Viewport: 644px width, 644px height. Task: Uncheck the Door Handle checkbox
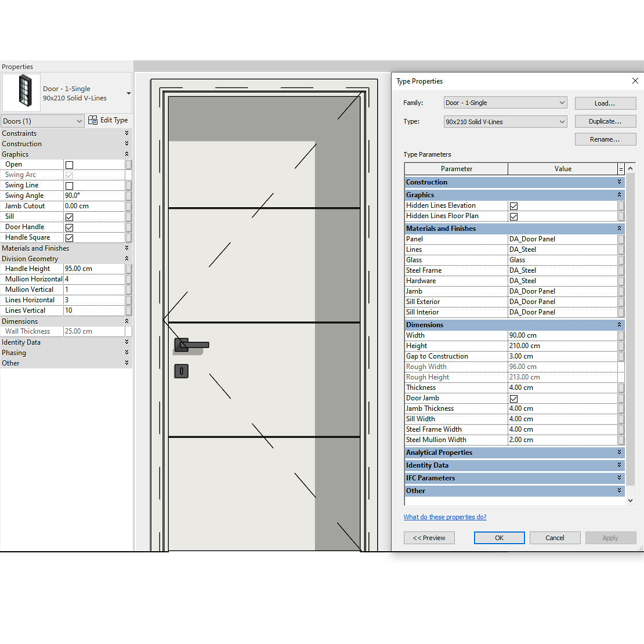point(69,227)
